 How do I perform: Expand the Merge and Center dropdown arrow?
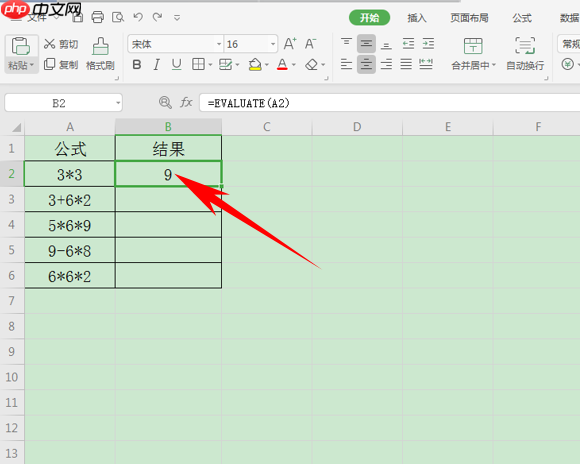(493, 65)
